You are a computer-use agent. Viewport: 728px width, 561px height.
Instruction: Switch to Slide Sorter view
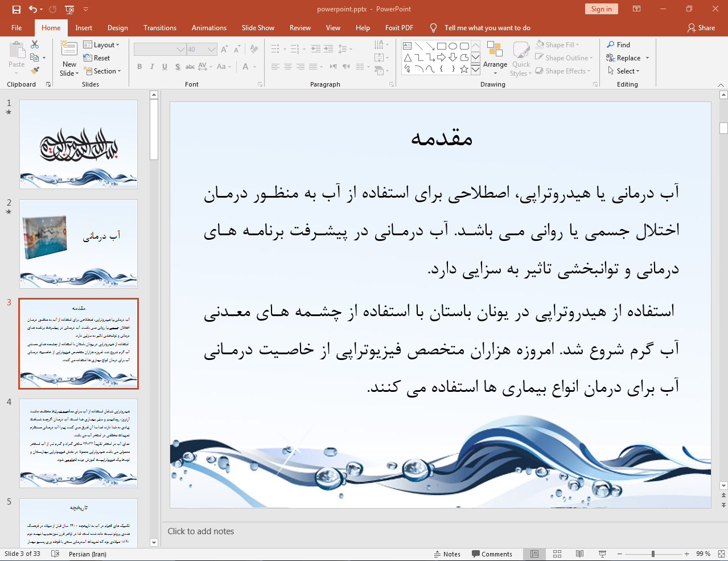pos(557,554)
